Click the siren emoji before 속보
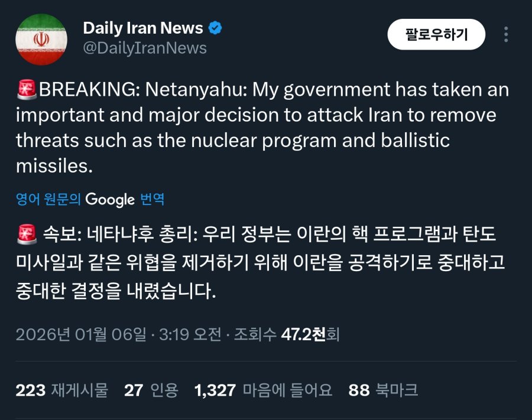This screenshot has height=420, width=532. coord(27,235)
